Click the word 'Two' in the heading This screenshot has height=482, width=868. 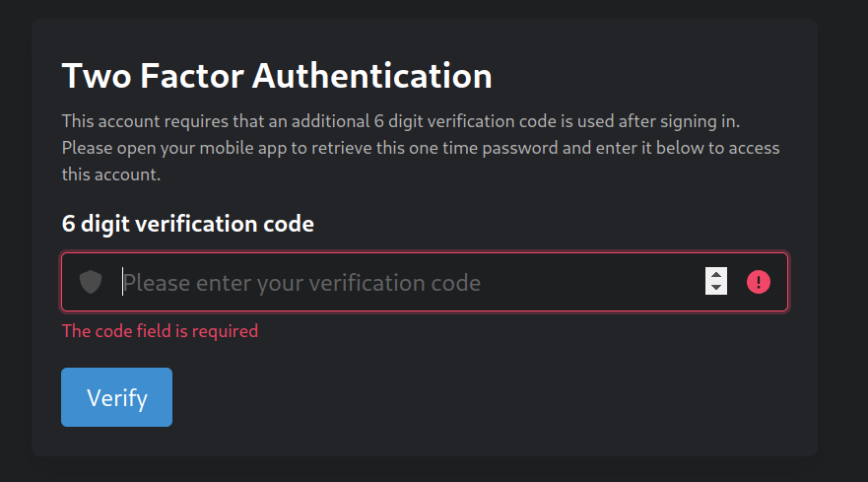click(97, 75)
